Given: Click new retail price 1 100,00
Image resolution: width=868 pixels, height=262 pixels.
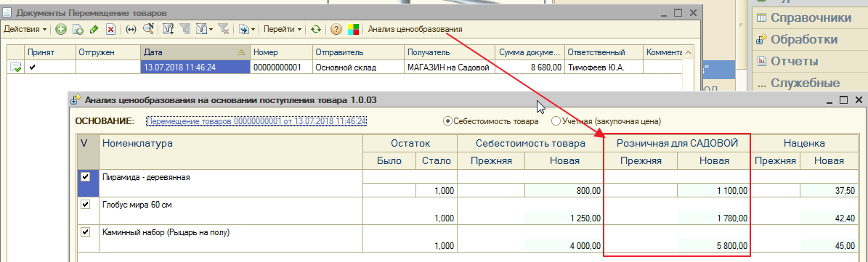Looking at the screenshot, I should pyautogui.click(x=714, y=191).
